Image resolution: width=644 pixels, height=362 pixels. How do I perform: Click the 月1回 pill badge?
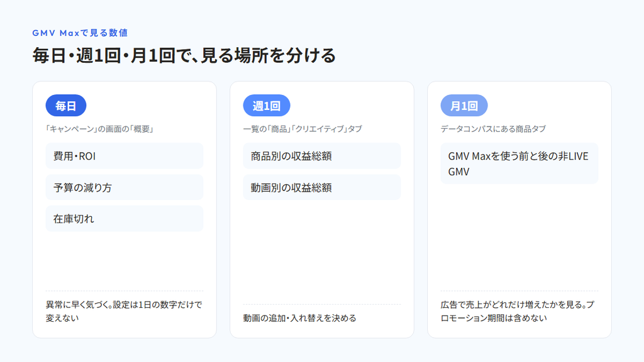point(464,106)
